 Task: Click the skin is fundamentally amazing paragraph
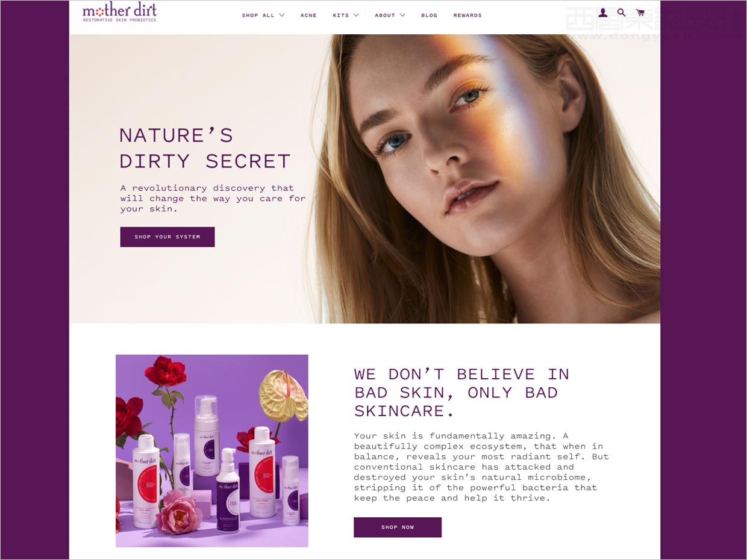pos(481,467)
